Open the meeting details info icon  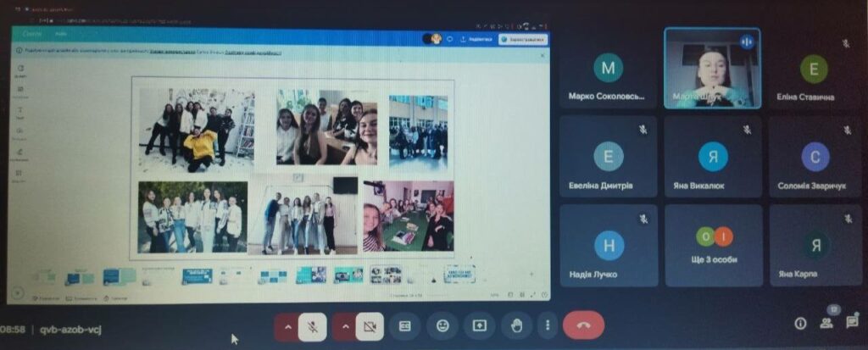799,323
